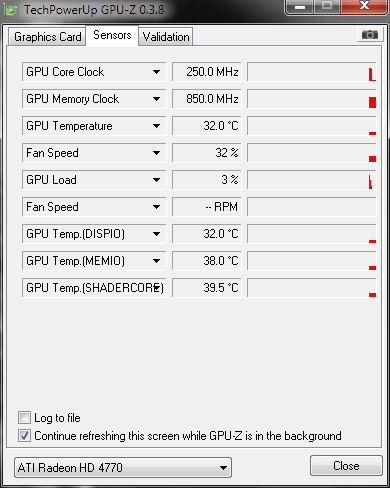
Task: Select the Sensors tab
Action: tap(112, 35)
